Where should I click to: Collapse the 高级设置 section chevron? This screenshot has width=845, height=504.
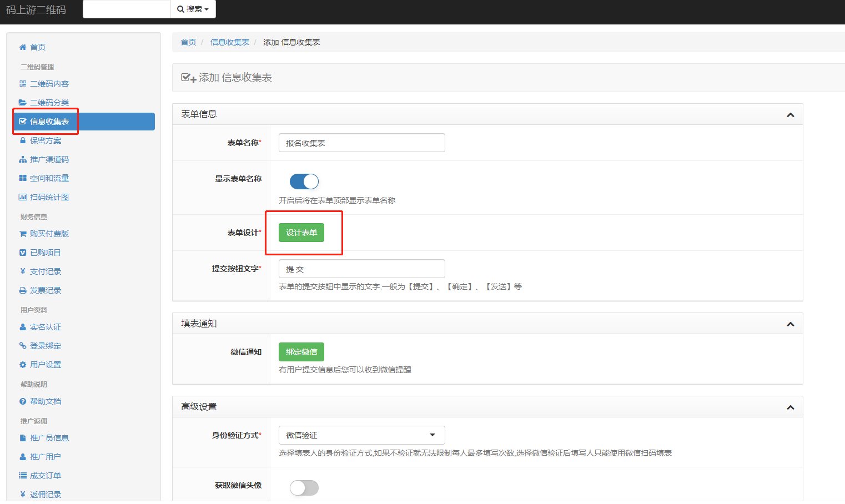tap(791, 406)
